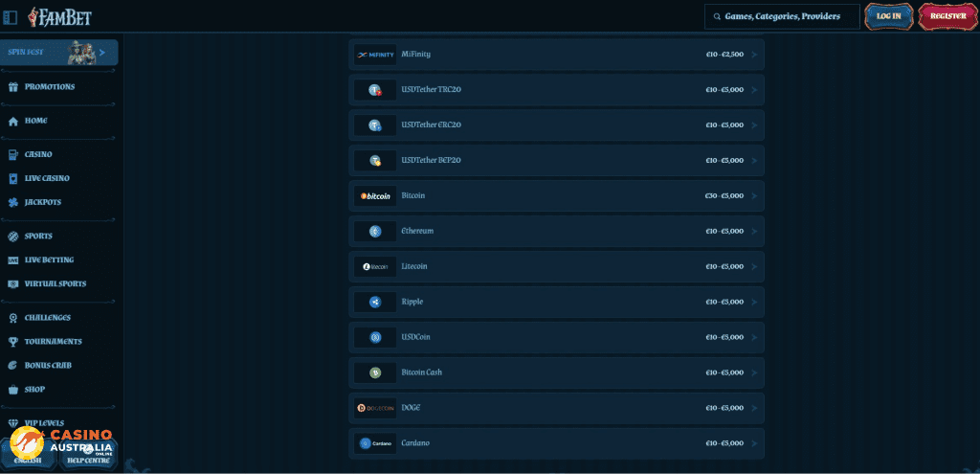Click the Bonus Crab icon

point(12,365)
